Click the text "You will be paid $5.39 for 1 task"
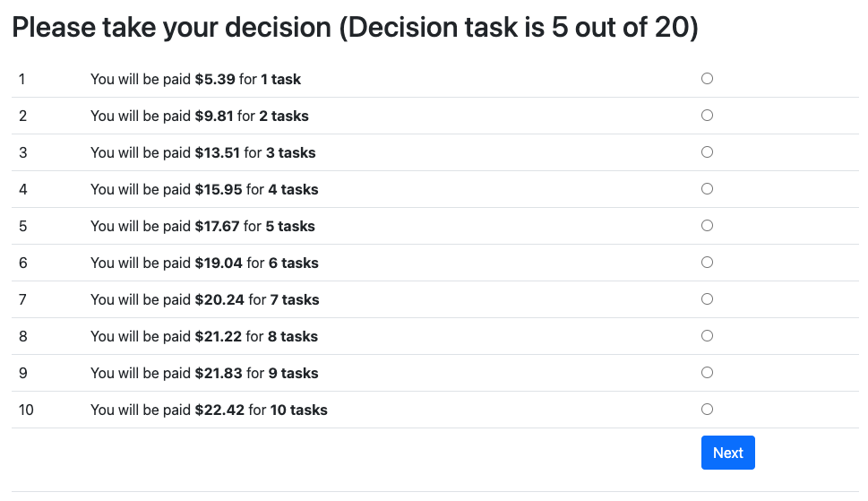The image size is (868, 501). pos(195,79)
